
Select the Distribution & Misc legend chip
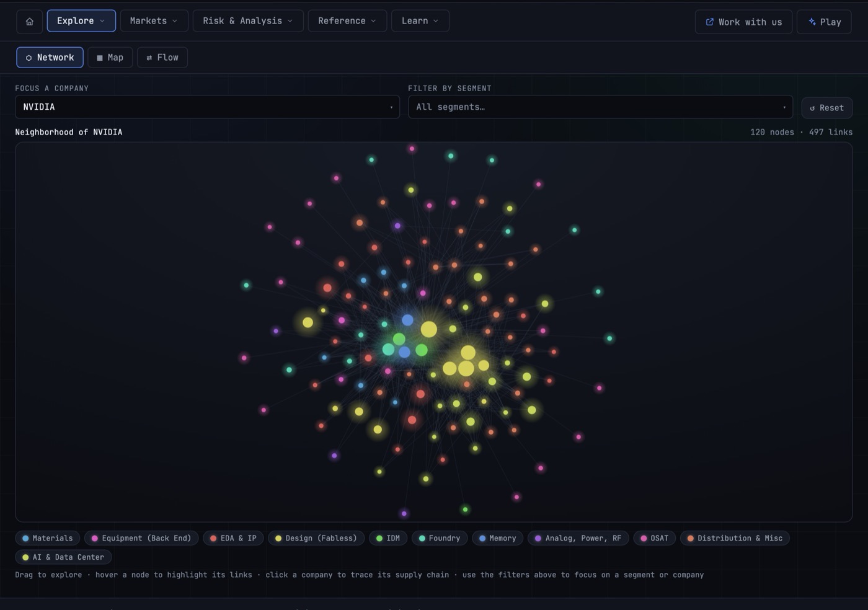coord(735,538)
